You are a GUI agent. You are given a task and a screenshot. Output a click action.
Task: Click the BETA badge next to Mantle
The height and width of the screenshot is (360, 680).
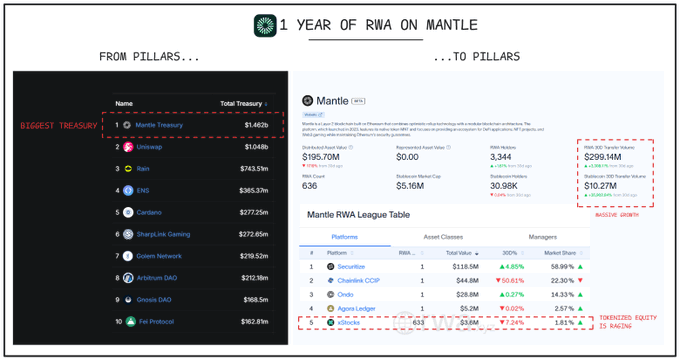click(358, 101)
